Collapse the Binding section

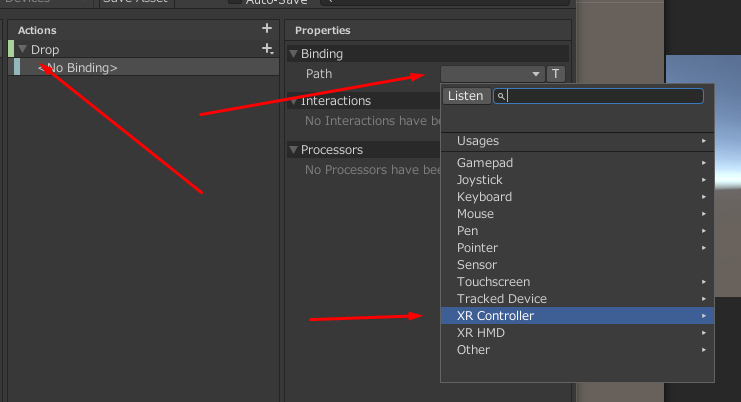coord(293,54)
